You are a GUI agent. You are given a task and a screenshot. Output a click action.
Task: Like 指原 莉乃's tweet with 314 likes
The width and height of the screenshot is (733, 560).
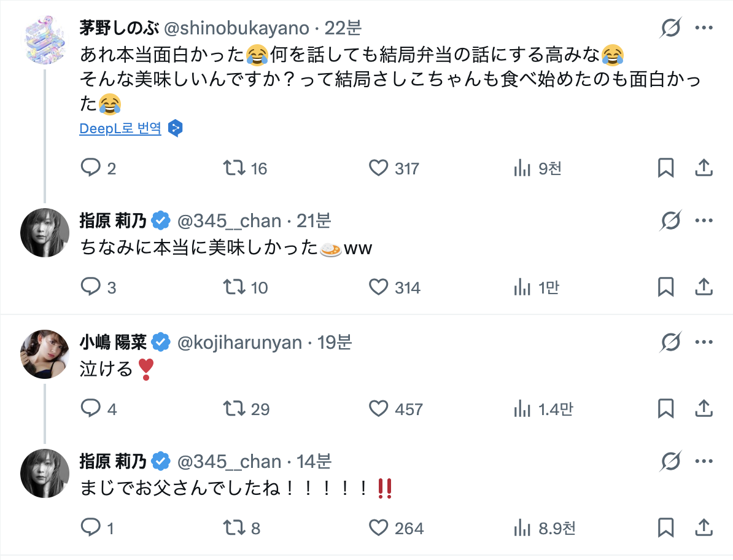click(379, 287)
